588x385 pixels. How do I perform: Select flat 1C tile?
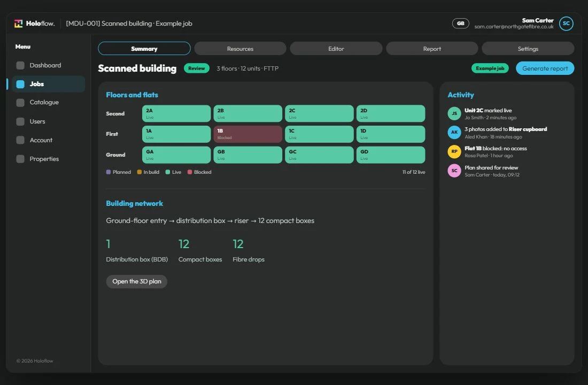[319, 134]
